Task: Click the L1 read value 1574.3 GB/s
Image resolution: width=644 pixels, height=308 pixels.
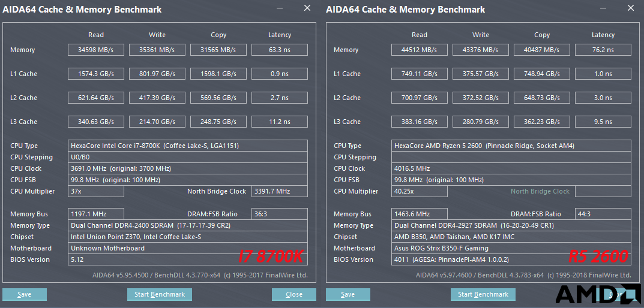Action: [95, 74]
